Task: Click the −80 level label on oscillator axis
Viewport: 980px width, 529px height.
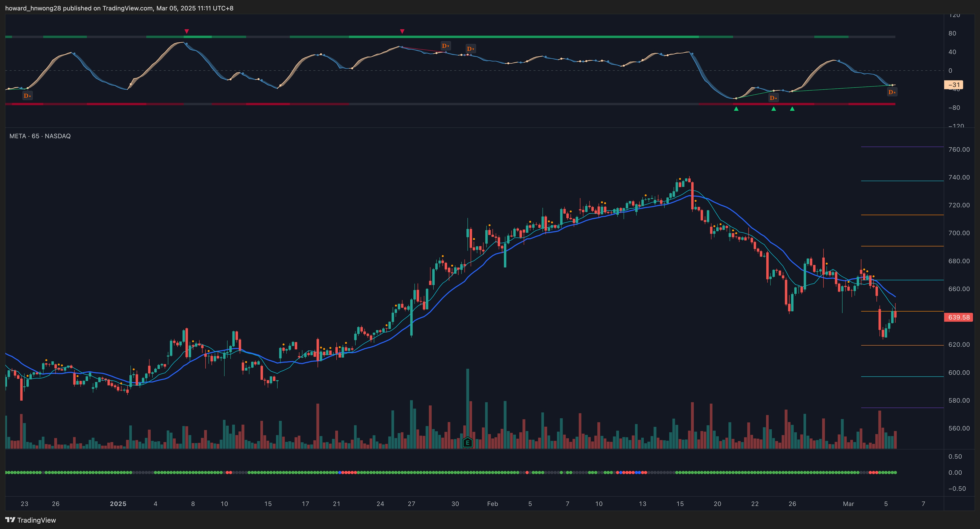Action: click(954, 107)
